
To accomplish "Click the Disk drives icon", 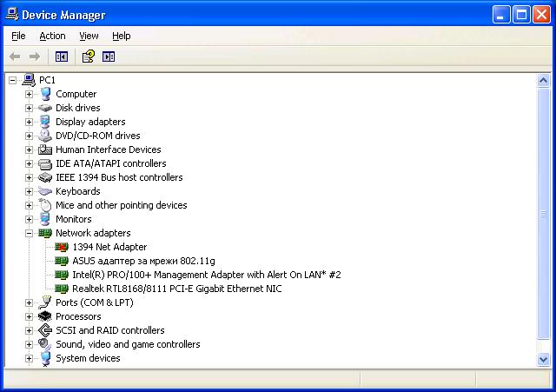I will pyautogui.click(x=45, y=108).
